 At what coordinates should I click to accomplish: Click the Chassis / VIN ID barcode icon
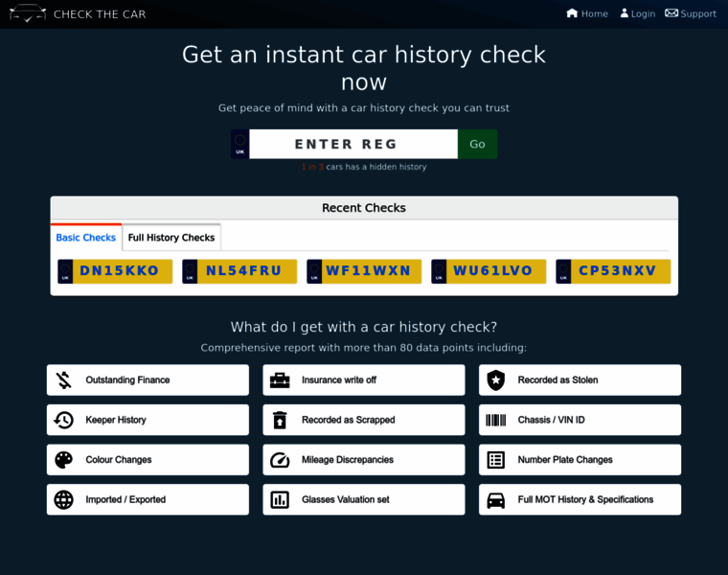click(496, 420)
